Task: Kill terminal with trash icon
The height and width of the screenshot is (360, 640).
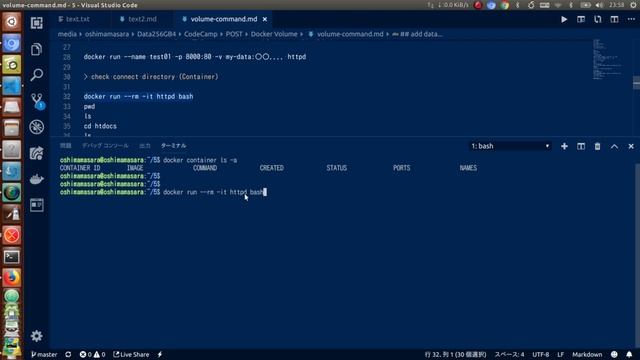Action: tap(597, 146)
